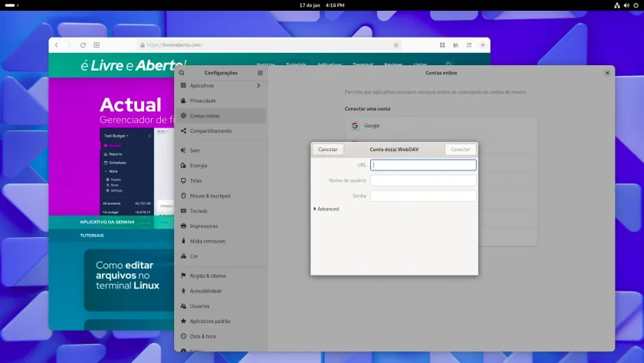Go back in the browser window
This screenshot has width=644, height=363.
(57, 45)
